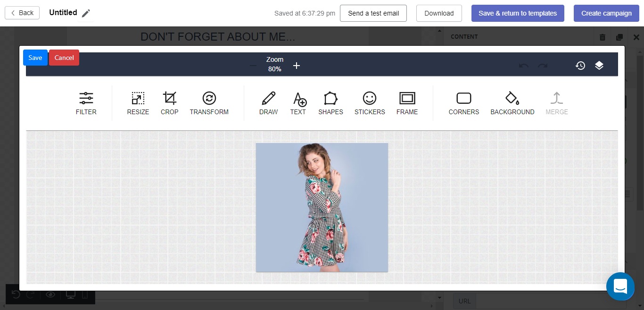Switch to desktop view in bottom bar
The width and height of the screenshot is (644, 310).
coord(71,294)
